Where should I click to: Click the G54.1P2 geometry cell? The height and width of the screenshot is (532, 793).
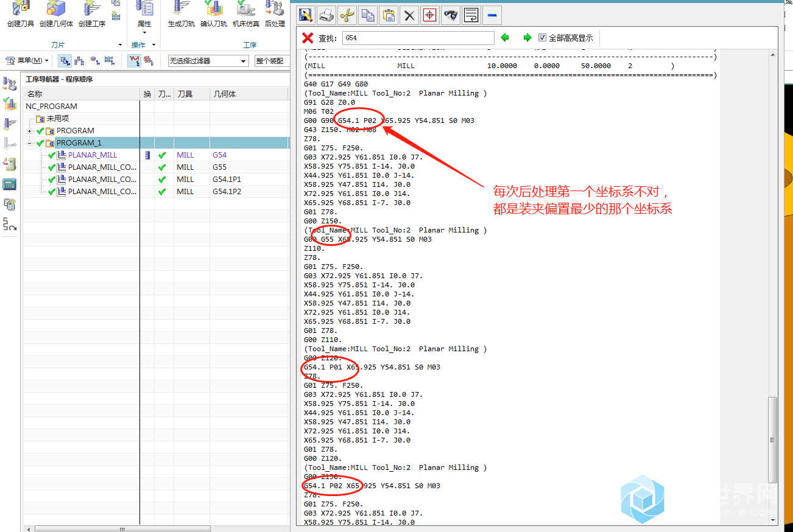pos(227,192)
